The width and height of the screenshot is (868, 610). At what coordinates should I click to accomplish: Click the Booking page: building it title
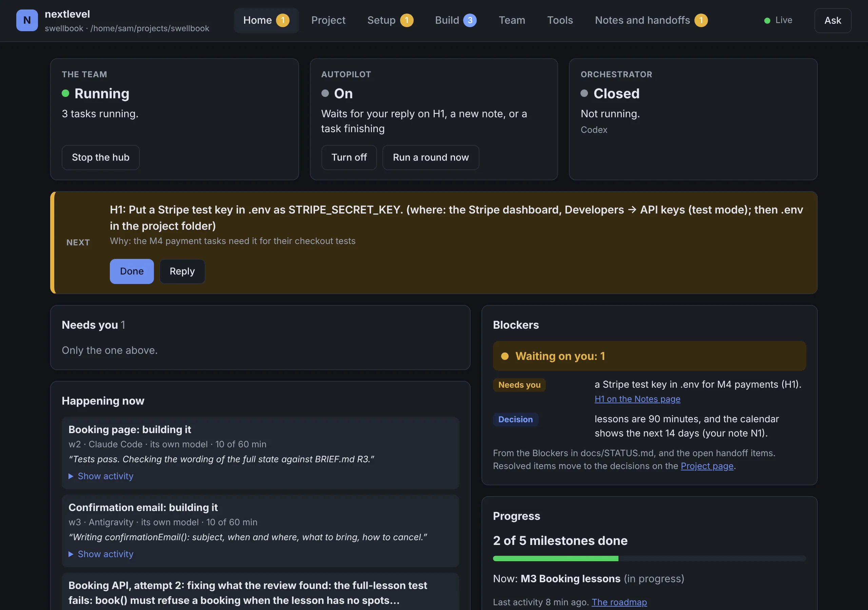[130, 430]
